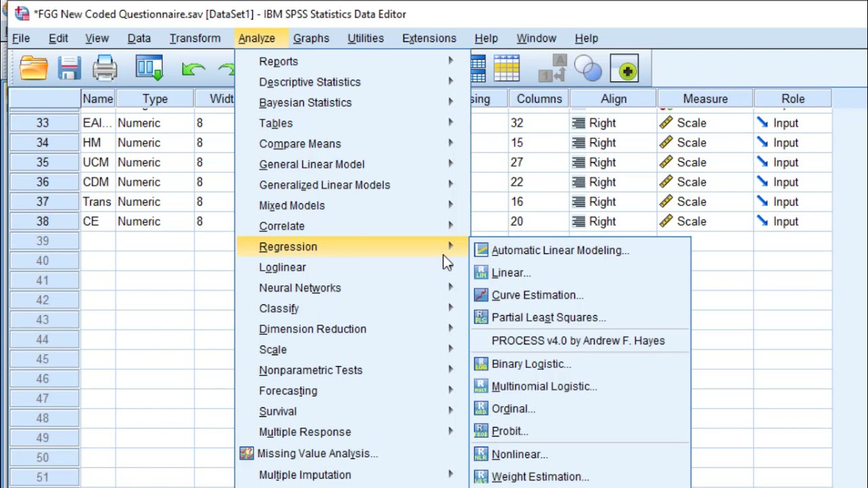Click the Scale ruler icon in row 33
The width and height of the screenshot is (868, 488).
point(666,123)
